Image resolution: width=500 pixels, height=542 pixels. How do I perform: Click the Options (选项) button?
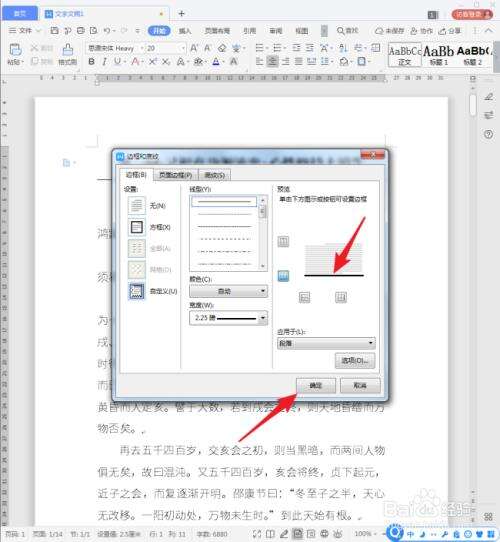point(355,361)
